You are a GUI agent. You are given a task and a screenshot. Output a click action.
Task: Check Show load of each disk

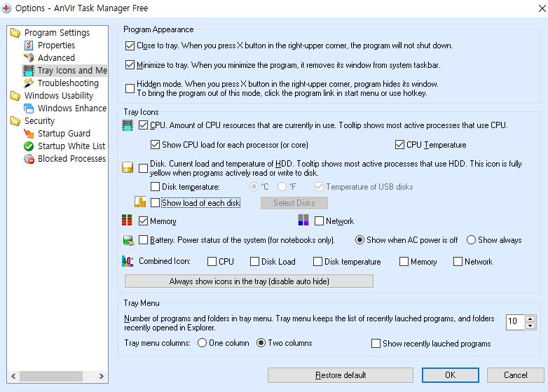(155, 203)
